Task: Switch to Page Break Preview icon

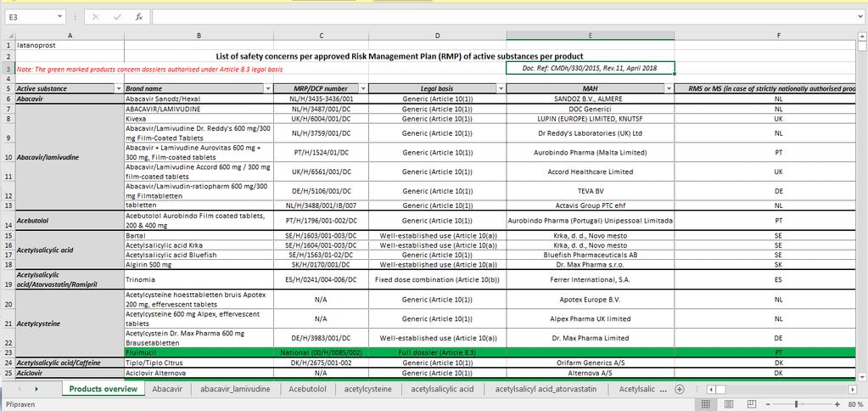Action: [752, 404]
